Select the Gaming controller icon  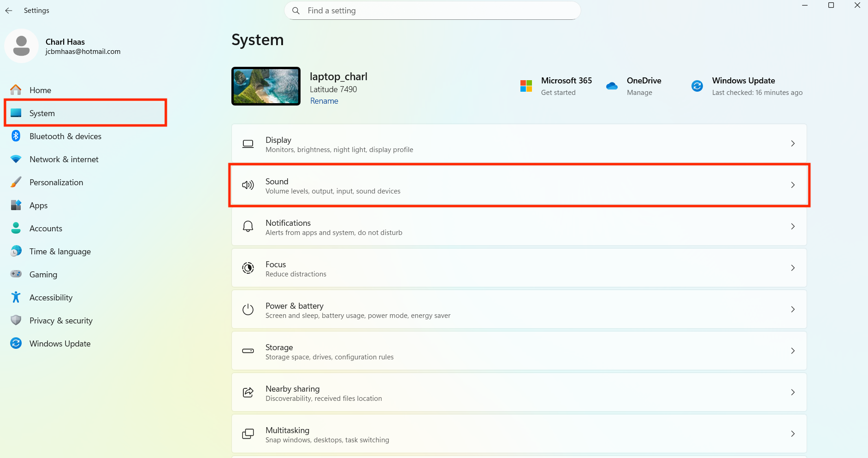click(x=16, y=274)
